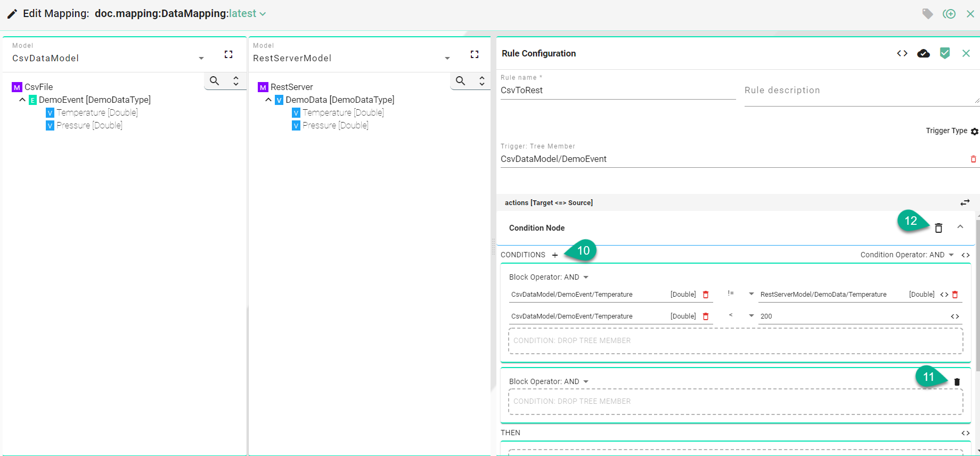Expand RestServerModel panel to fullscreen

[x=475, y=54]
